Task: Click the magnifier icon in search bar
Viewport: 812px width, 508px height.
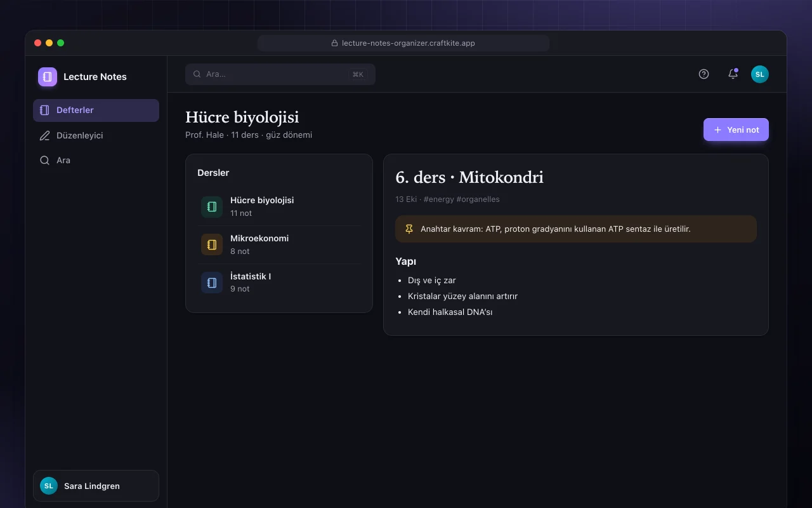Action: point(197,74)
